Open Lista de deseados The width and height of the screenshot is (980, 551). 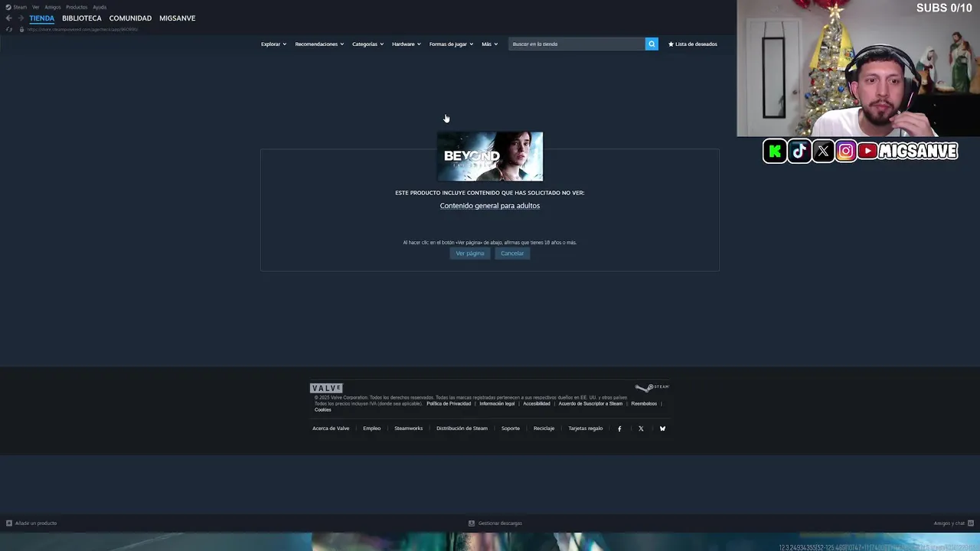693,44
